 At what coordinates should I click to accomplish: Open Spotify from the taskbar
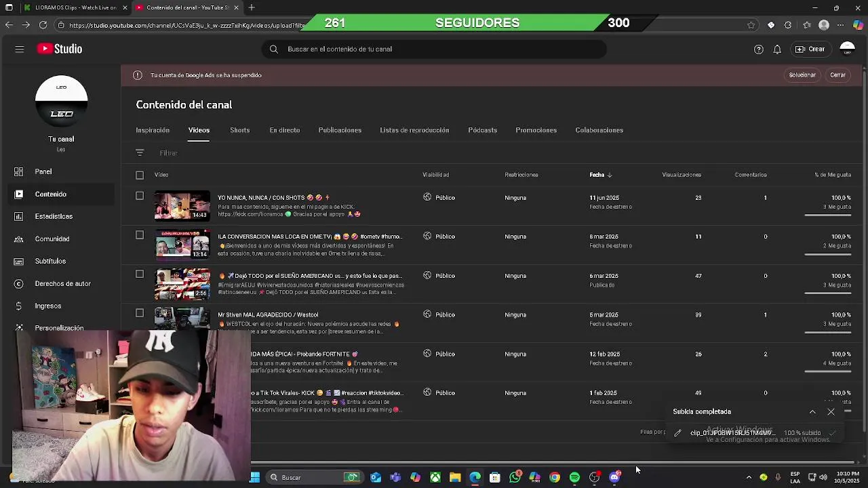click(574, 477)
